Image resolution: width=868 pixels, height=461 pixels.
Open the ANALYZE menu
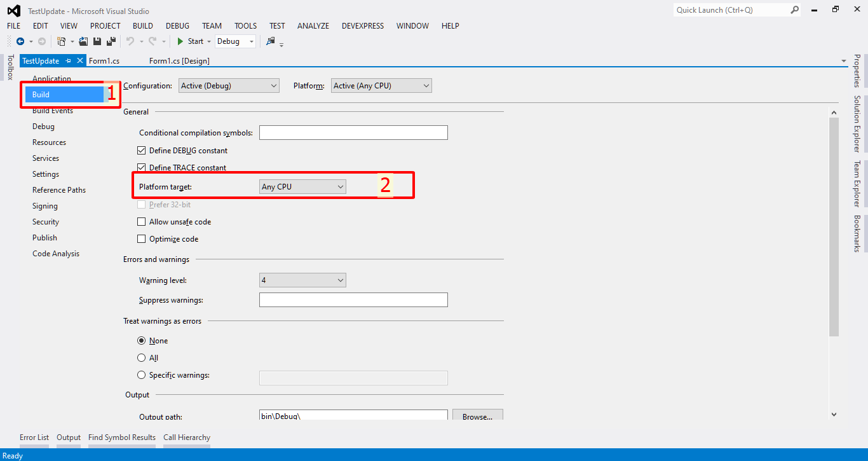pyautogui.click(x=313, y=26)
